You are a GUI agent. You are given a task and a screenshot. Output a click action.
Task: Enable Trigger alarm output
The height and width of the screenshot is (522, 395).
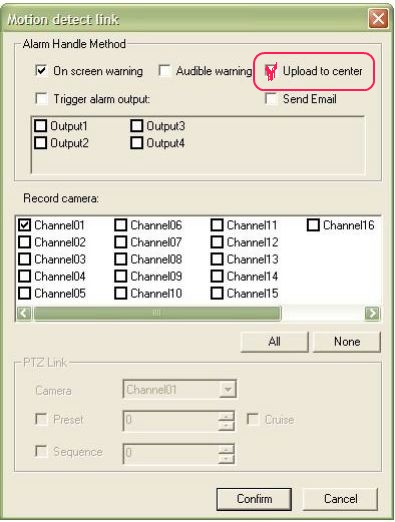41,99
